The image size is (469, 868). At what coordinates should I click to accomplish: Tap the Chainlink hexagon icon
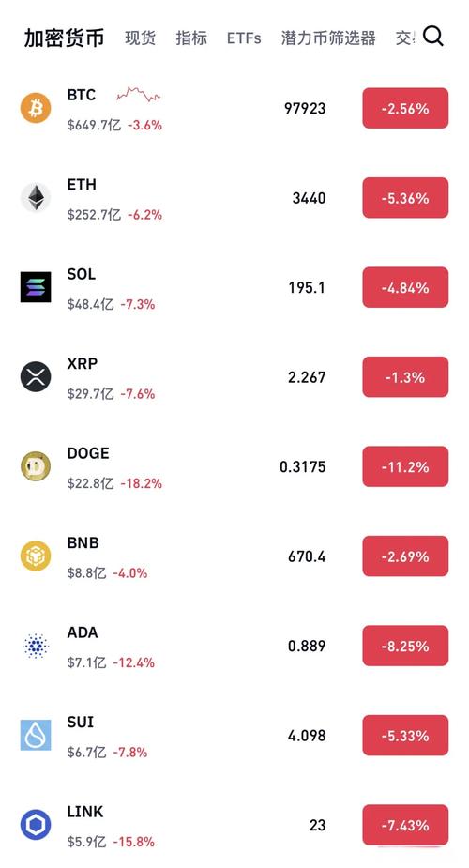click(x=36, y=825)
